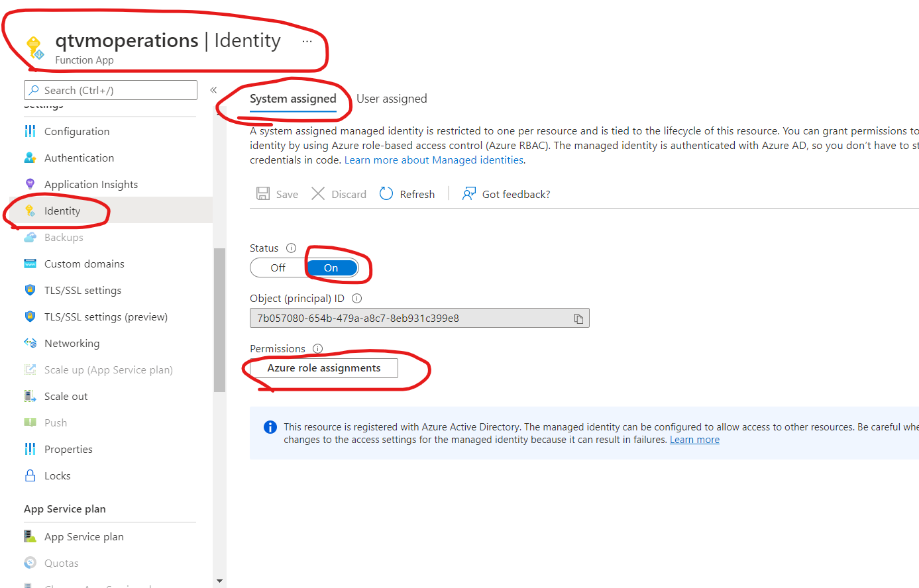Open TLS/SSL settings (preview) menu item
919x588 pixels.
point(106,317)
